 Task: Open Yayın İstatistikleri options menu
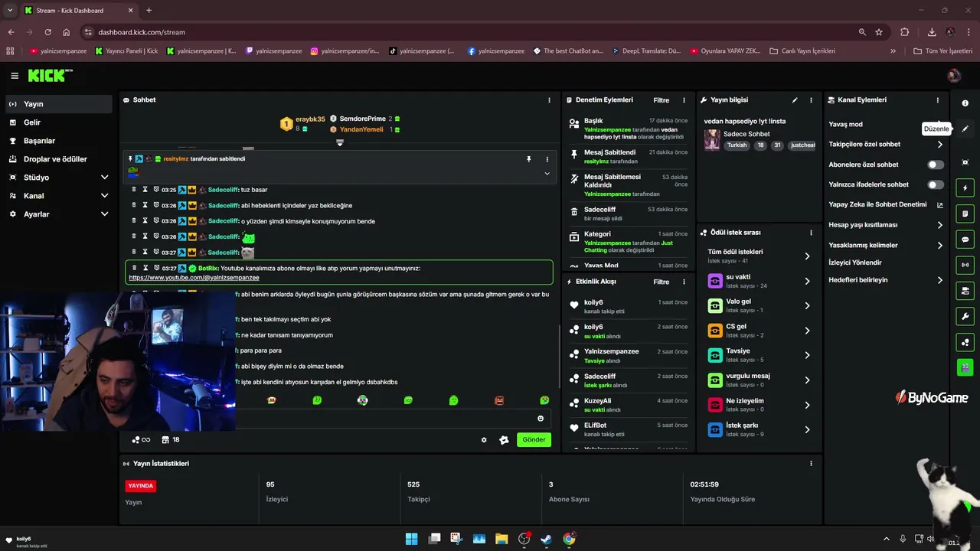pyautogui.click(x=811, y=464)
